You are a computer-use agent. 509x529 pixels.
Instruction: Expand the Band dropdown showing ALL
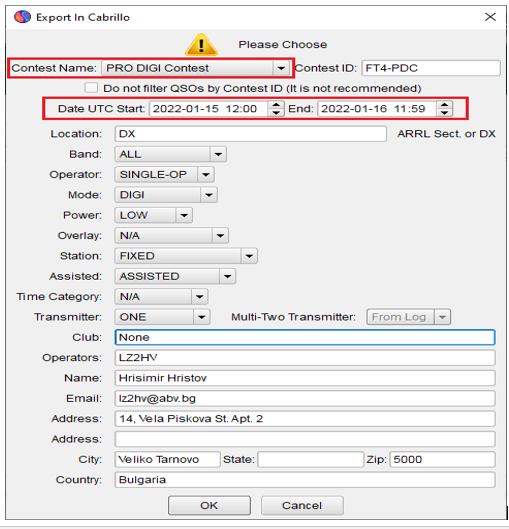[218, 154]
